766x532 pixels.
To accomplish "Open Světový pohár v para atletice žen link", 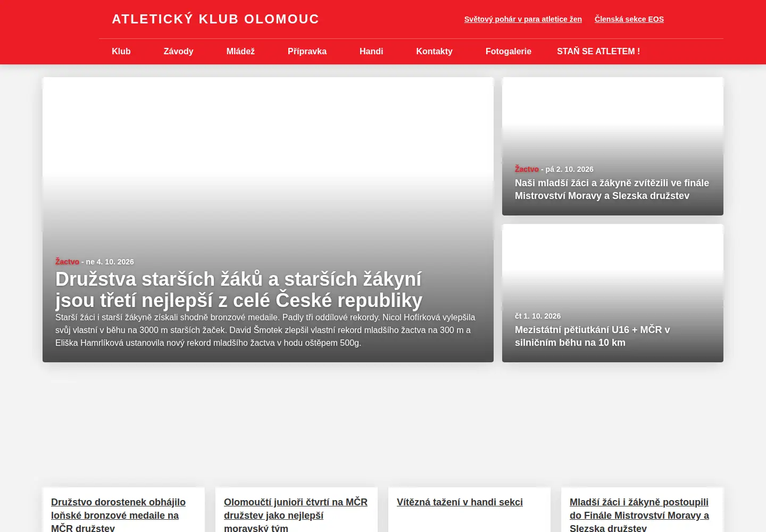I will pos(523,19).
